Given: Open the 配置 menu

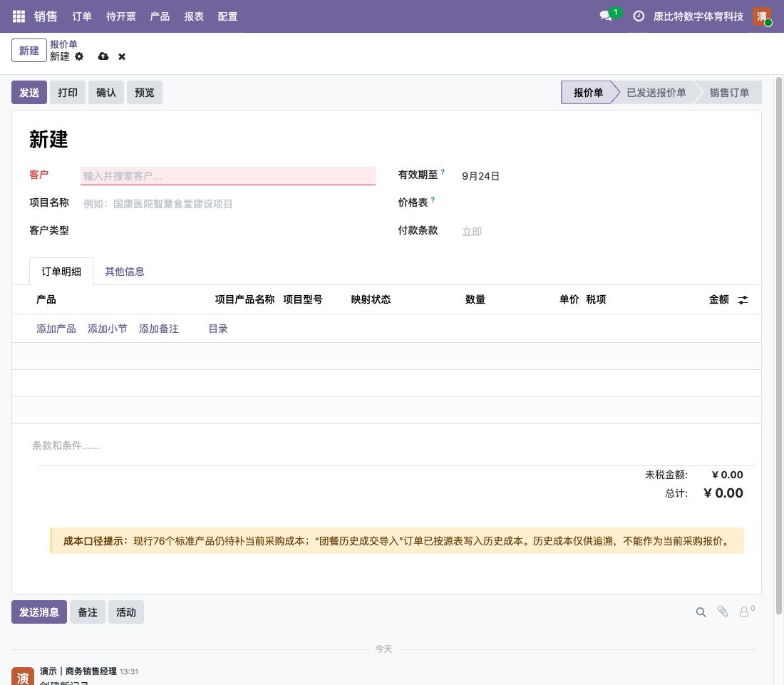Looking at the screenshot, I should coord(228,16).
